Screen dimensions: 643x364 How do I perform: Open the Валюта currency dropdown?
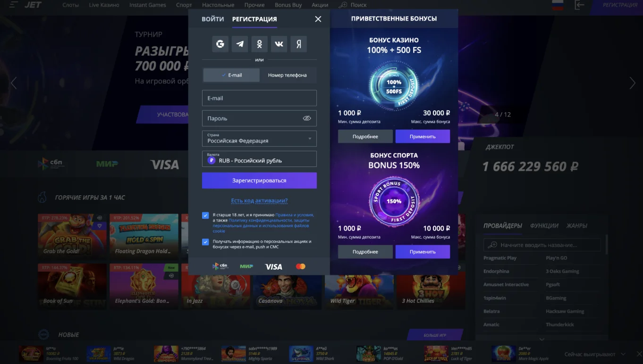259,159
